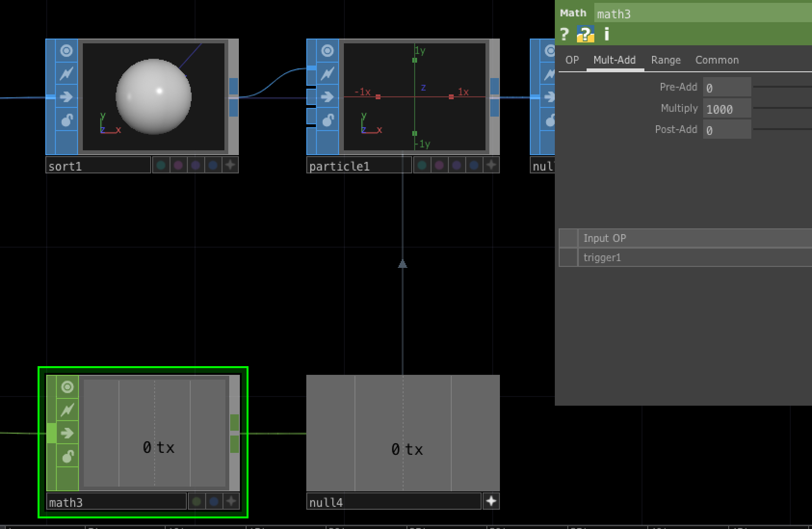Open the Common parameters tab
The height and width of the screenshot is (529, 812).
[x=717, y=60]
